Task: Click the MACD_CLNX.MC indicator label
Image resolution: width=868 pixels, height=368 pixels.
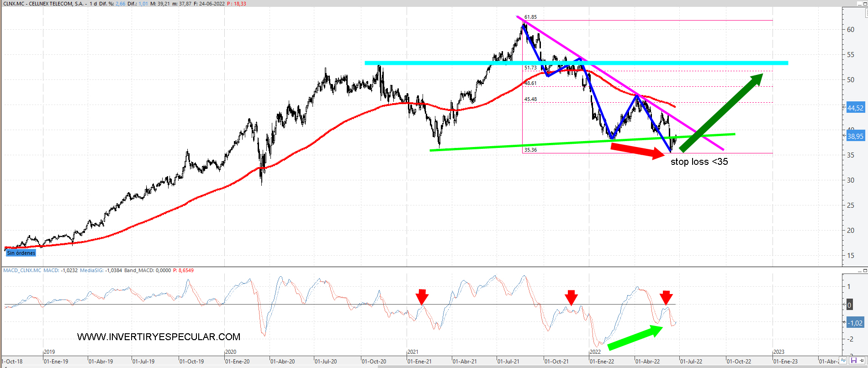Action: (22, 270)
